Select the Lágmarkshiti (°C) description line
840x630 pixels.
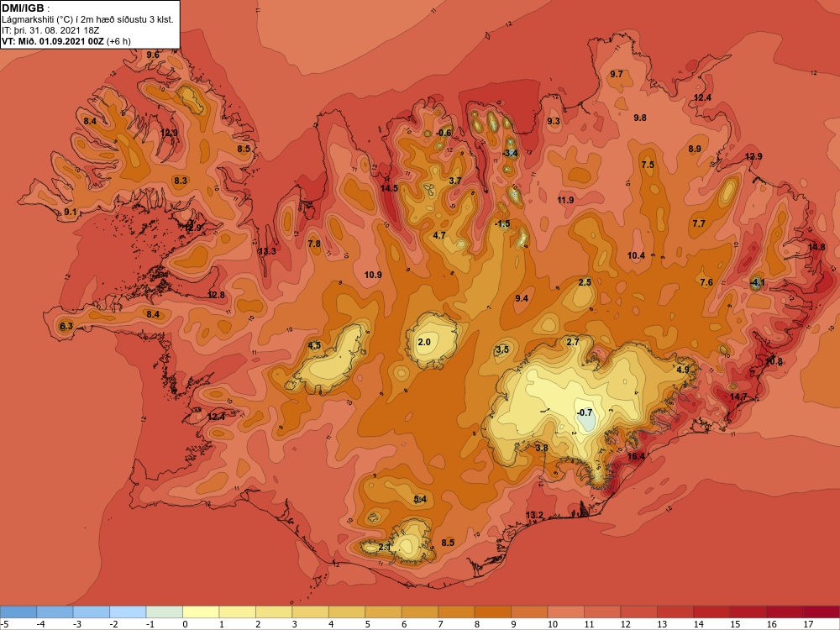click(x=87, y=19)
